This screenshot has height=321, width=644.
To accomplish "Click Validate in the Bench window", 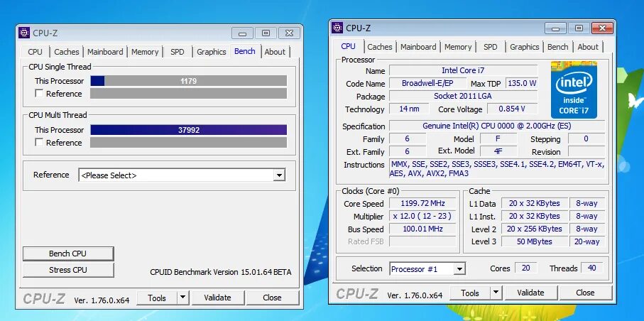I will 218,298.
